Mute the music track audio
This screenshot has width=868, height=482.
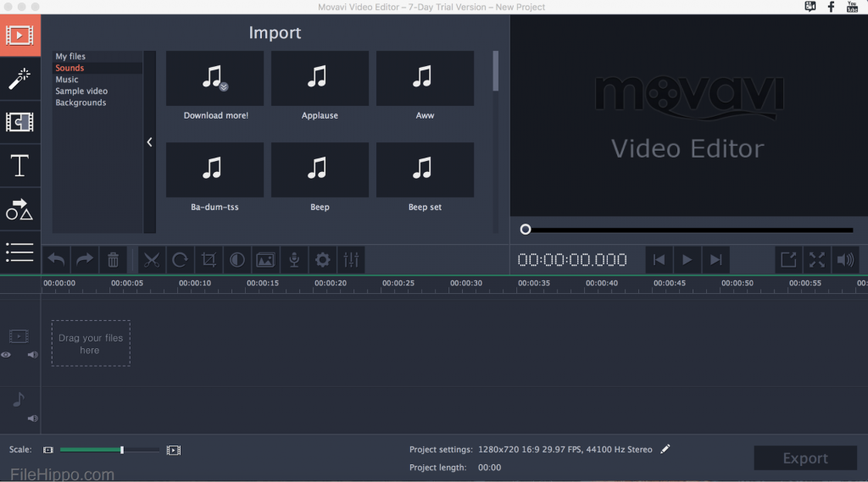(33, 418)
